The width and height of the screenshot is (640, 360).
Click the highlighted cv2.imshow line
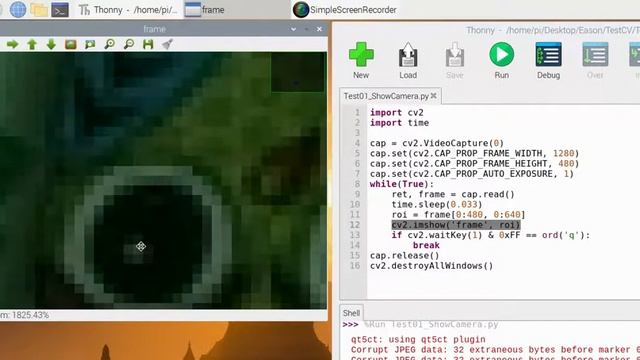coord(456,225)
